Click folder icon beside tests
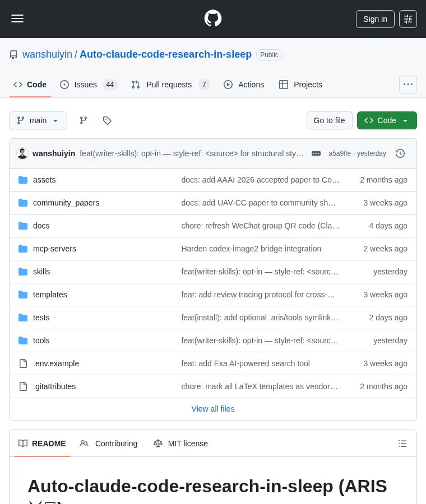Image resolution: width=426 pixels, height=504 pixels. click(x=23, y=318)
